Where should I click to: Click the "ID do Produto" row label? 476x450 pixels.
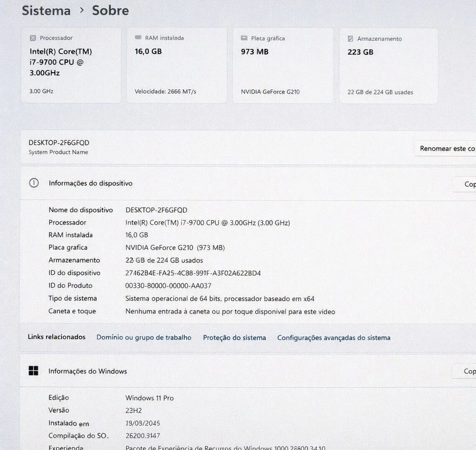70,285
